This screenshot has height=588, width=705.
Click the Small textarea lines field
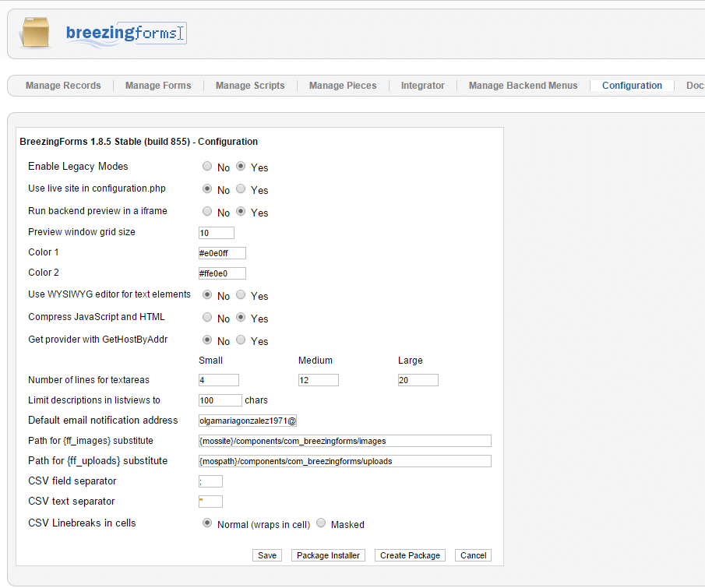point(219,380)
